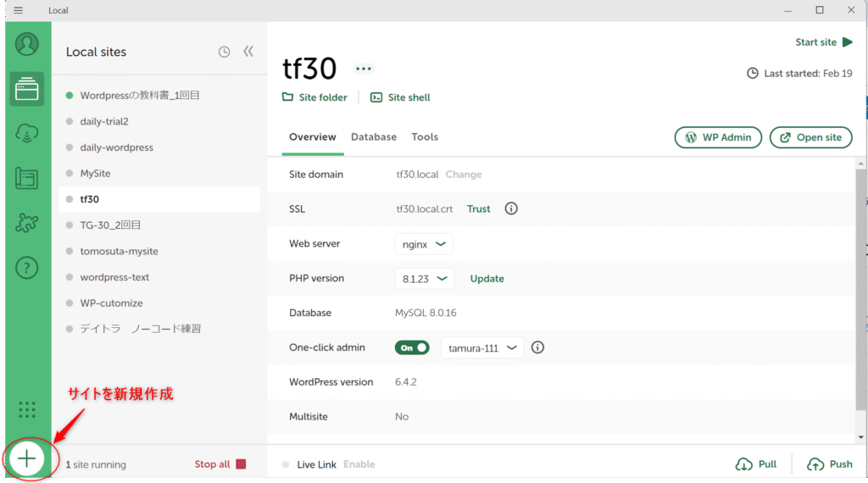Sort sites via the clock icon
Image resolution: width=868 pixels, height=483 pixels.
point(224,52)
